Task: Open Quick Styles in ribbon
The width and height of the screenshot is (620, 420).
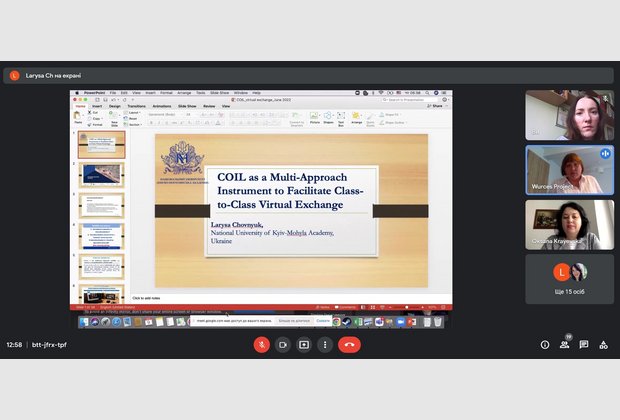Action: pyautogui.click(x=370, y=119)
